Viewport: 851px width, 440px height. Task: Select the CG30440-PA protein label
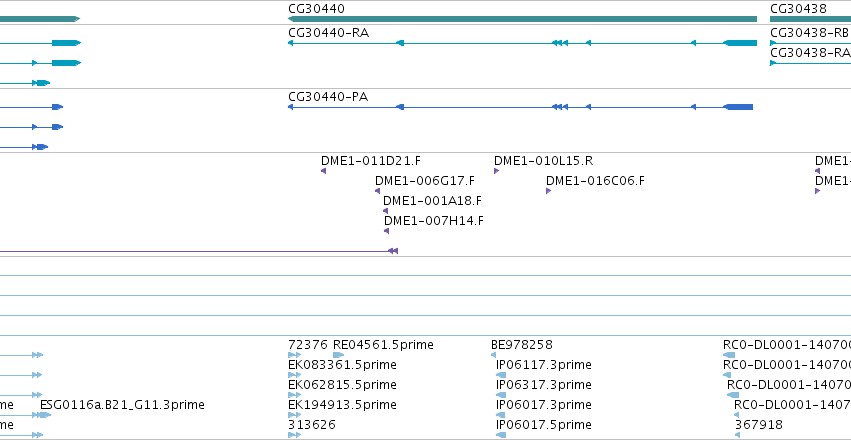click(328, 97)
